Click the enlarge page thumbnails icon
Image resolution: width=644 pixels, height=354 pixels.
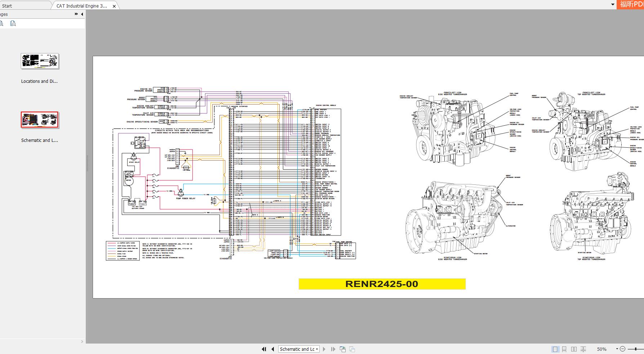click(2, 23)
